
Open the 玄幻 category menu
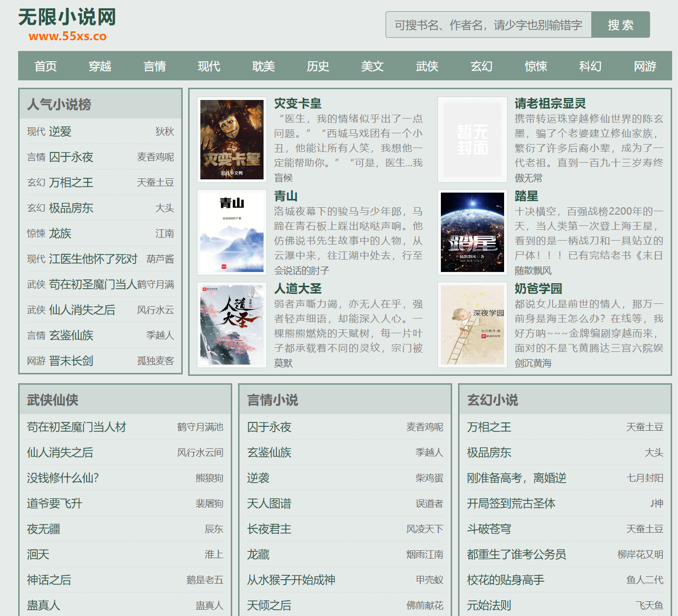pos(481,66)
